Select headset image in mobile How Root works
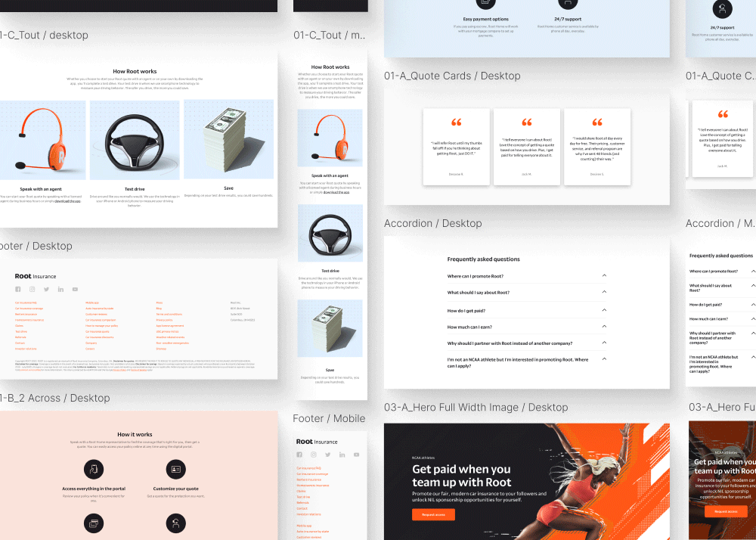 pos(330,138)
